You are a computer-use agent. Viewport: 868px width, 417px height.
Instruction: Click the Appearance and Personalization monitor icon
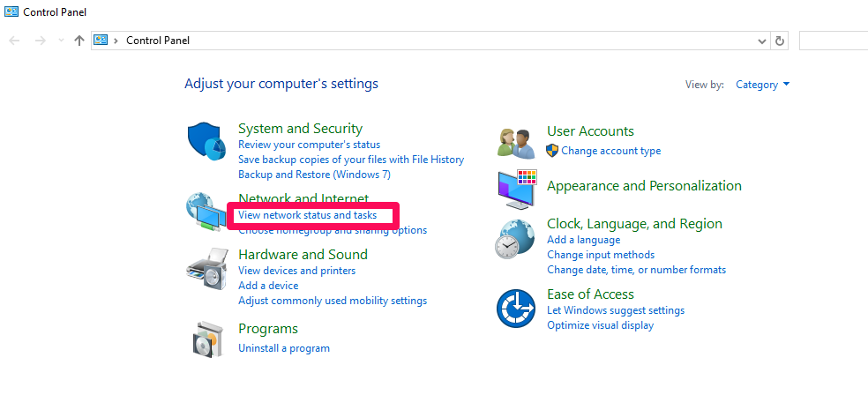pyautogui.click(x=516, y=187)
